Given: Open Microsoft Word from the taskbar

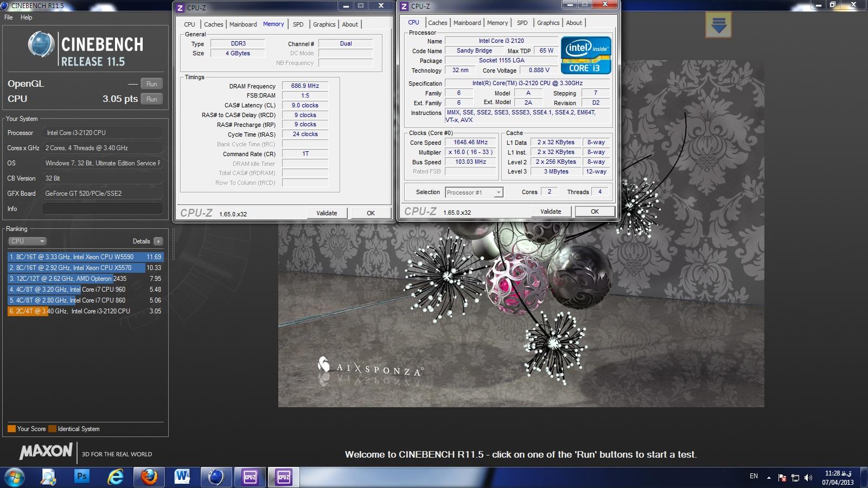Looking at the screenshot, I should pos(182,477).
